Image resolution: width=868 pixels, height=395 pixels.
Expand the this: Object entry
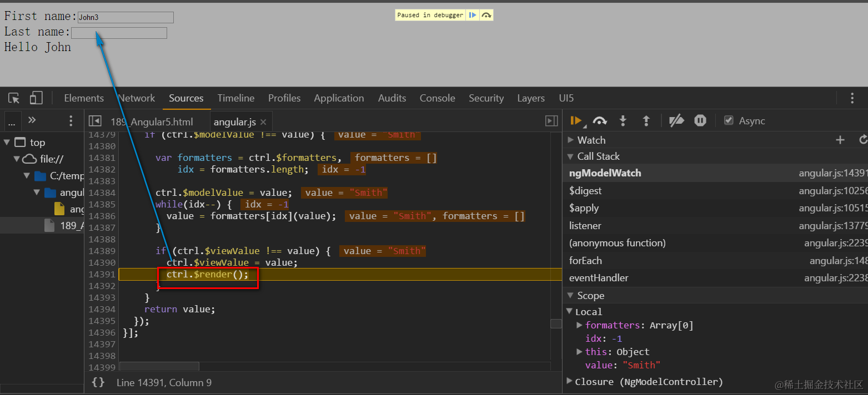[x=579, y=352]
